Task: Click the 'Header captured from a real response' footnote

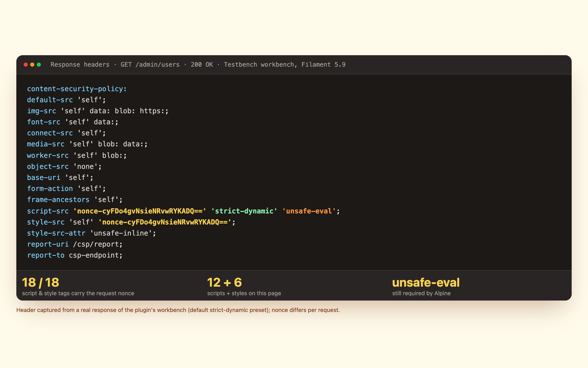Action: pyautogui.click(x=178, y=310)
